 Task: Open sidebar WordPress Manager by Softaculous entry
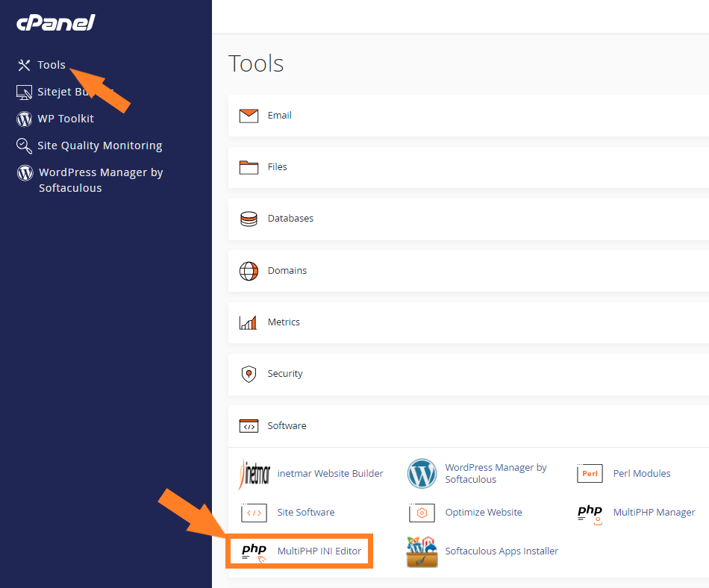point(101,180)
